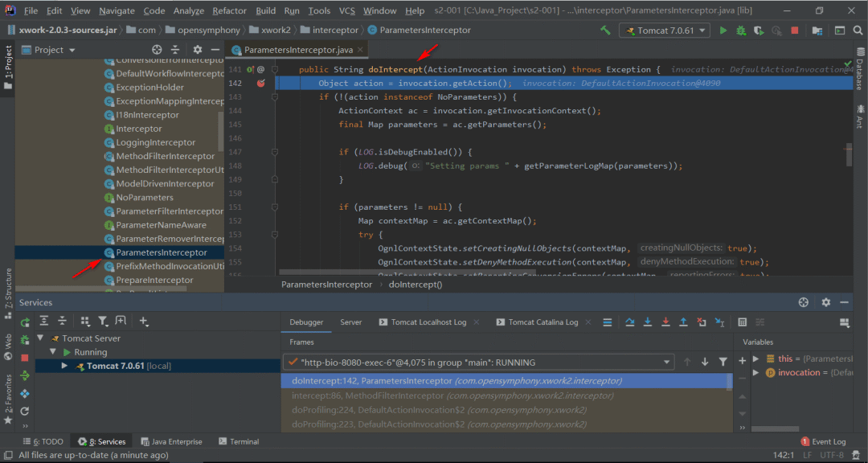Select next frame with down arrow
The height and width of the screenshot is (463, 868).
705,362
